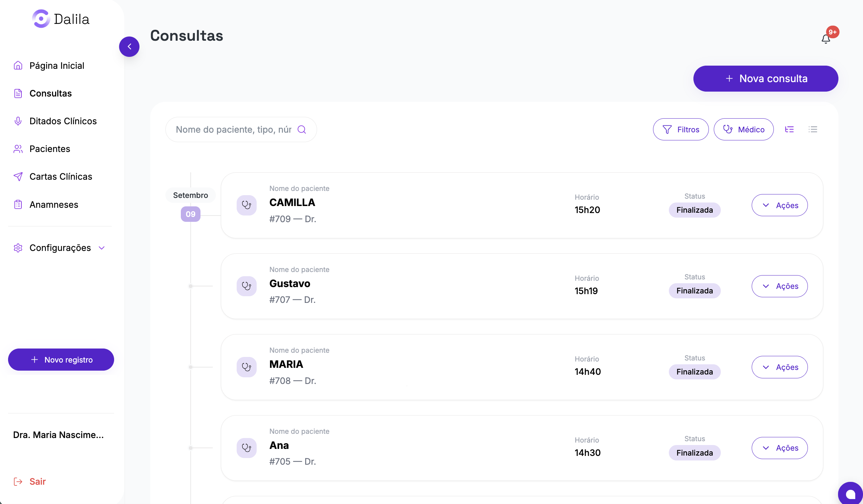Focus the patient name search field

tap(241, 130)
